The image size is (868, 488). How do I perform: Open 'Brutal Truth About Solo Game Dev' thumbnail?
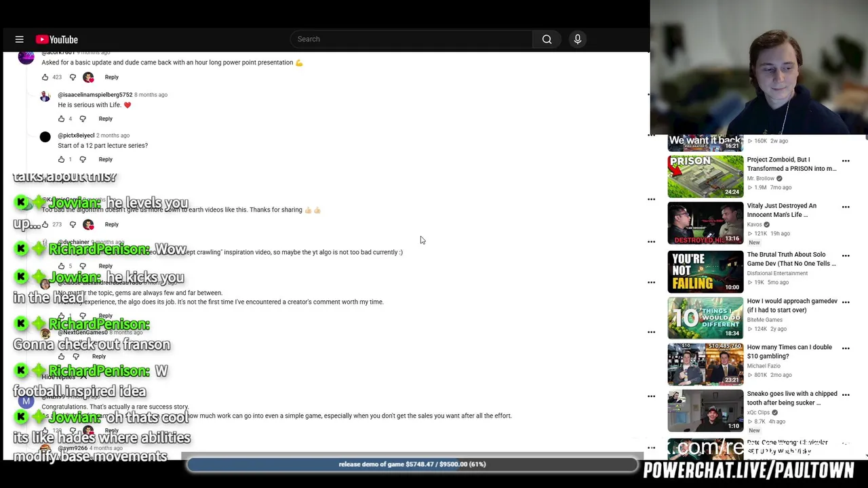coord(705,271)
